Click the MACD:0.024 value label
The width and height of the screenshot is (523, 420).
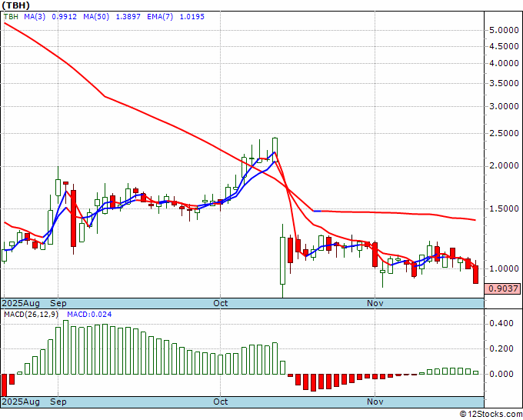coord(89,315)
